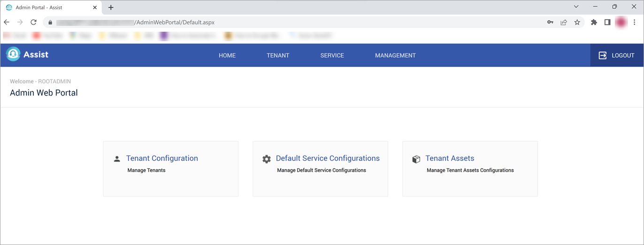Click the LOGOUT button

click(x=617, y=55)
